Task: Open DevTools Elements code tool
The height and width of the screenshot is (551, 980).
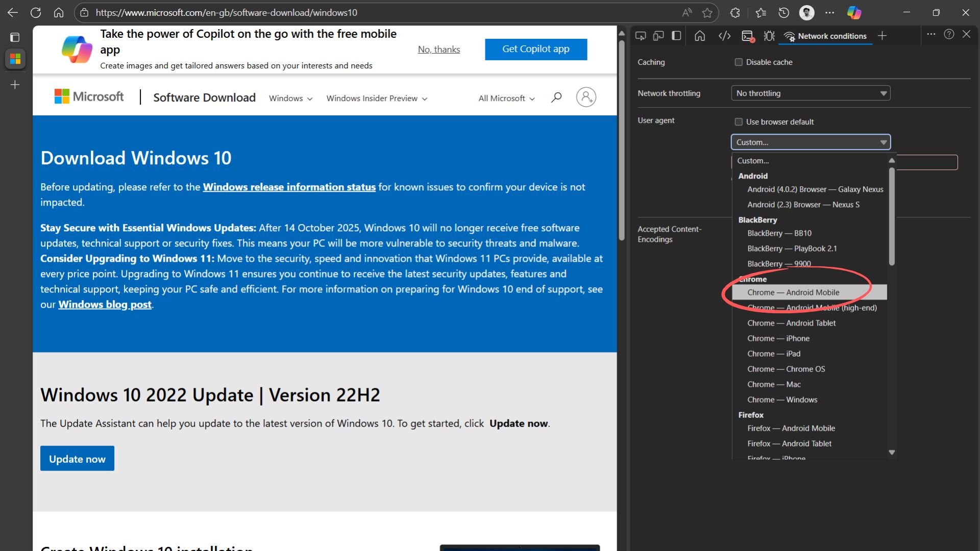Action: (724, 36)
